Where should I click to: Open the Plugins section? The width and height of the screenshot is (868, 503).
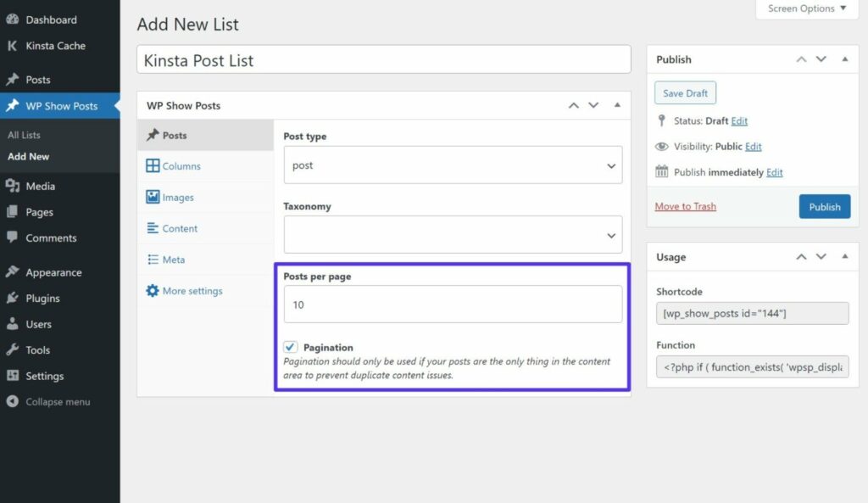click(47, 298)
